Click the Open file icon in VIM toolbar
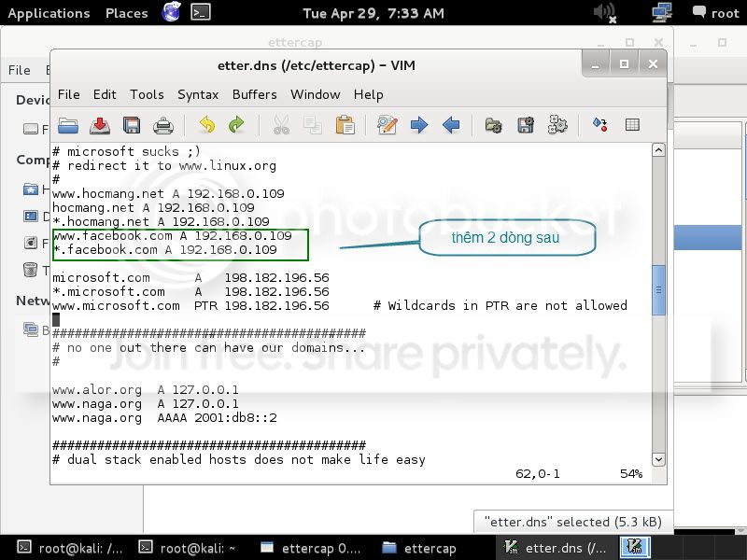Image resolution: width=747 pixels, height=560 pixels. (68, 126)
